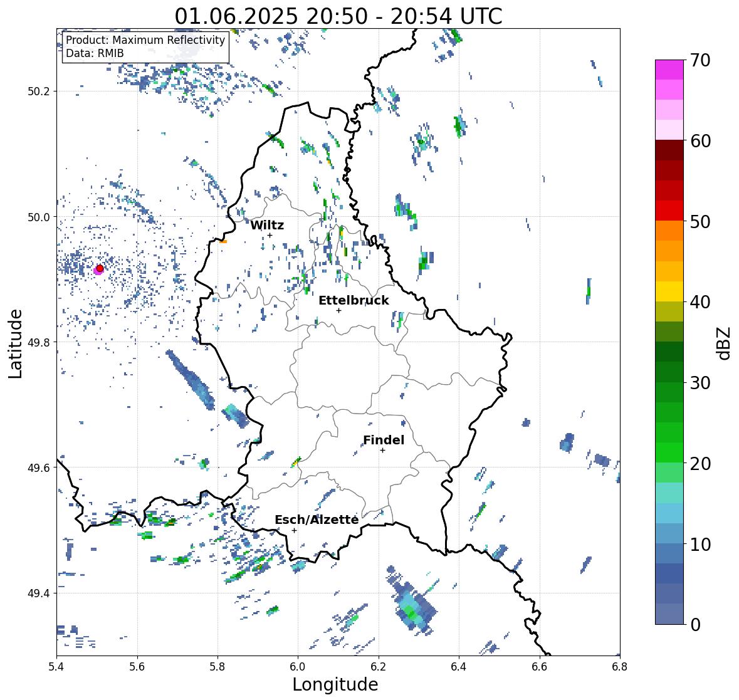739x700 pixels.
Task: Click the 5.8 longitude tick label
Action: coord(218,667)
